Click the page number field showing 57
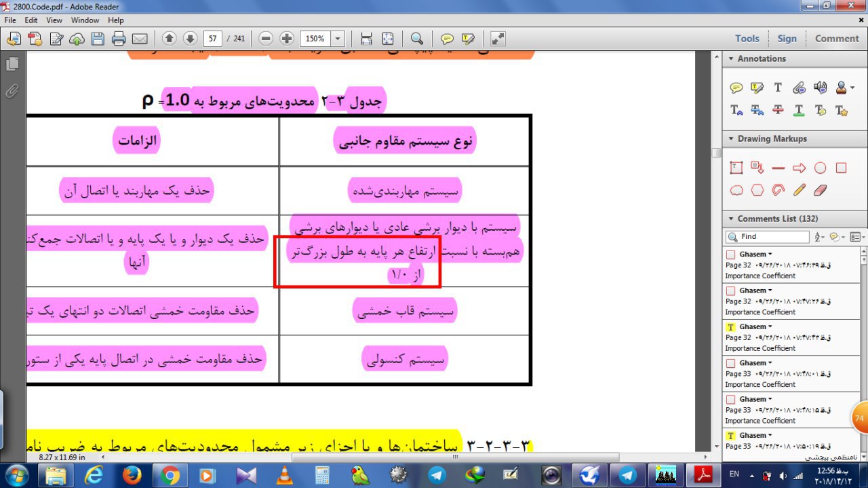This screenshot has width=868, height=488. [213, 39]
